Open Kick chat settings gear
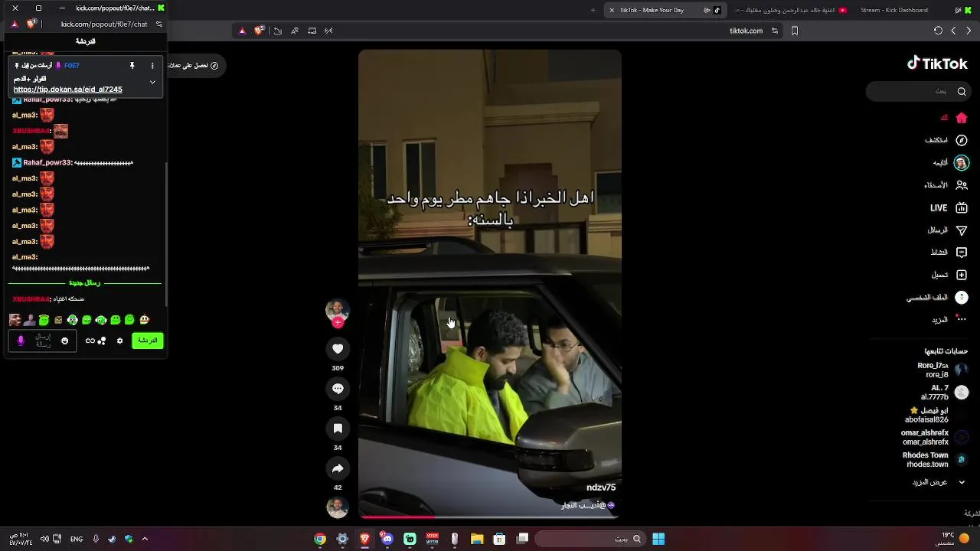 (119, 341)
